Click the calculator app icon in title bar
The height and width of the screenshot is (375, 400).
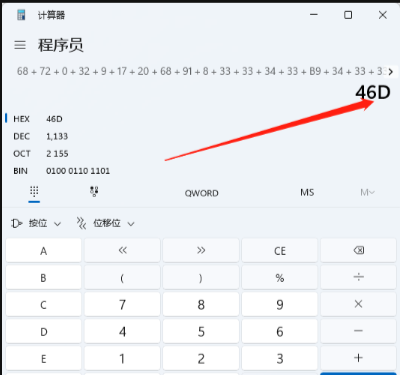pos(21,15)
